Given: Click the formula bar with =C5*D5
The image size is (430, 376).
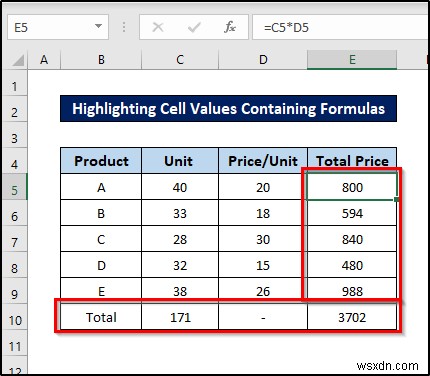Looking at the screenshot, I should pos(340,27).
